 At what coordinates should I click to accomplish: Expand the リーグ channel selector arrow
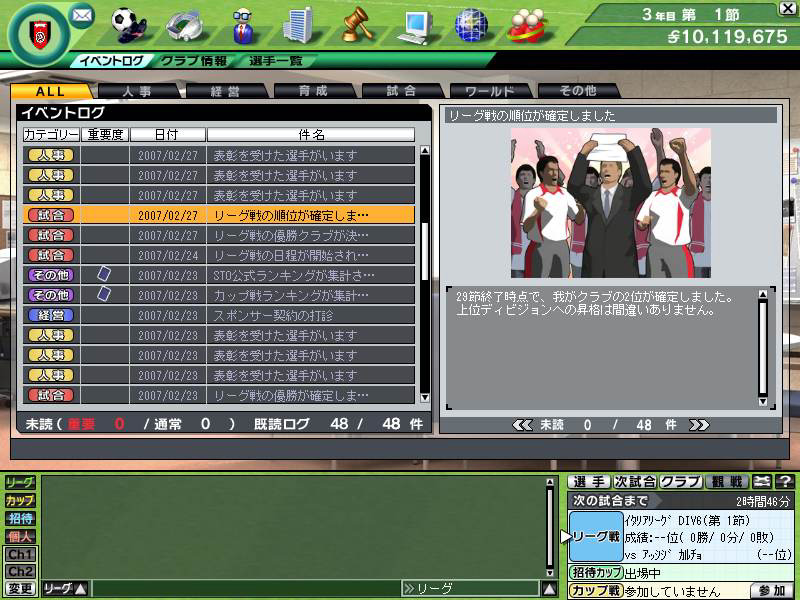(x=81, y=589)
